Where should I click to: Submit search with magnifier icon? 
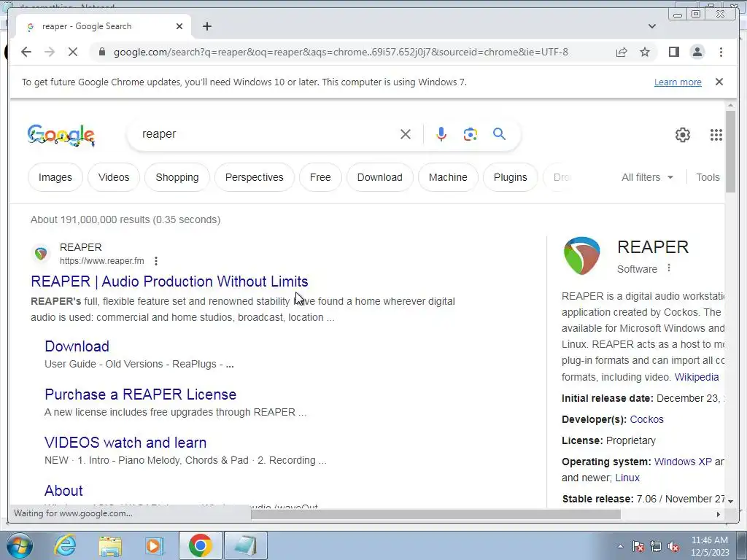(x=499, y=134)
